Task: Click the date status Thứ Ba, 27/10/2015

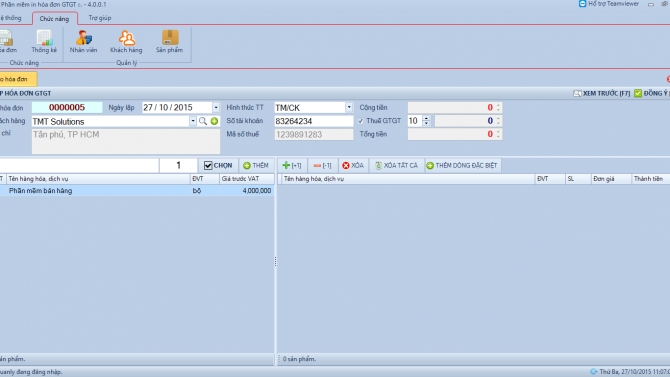Action: click(x=635, y=372)
